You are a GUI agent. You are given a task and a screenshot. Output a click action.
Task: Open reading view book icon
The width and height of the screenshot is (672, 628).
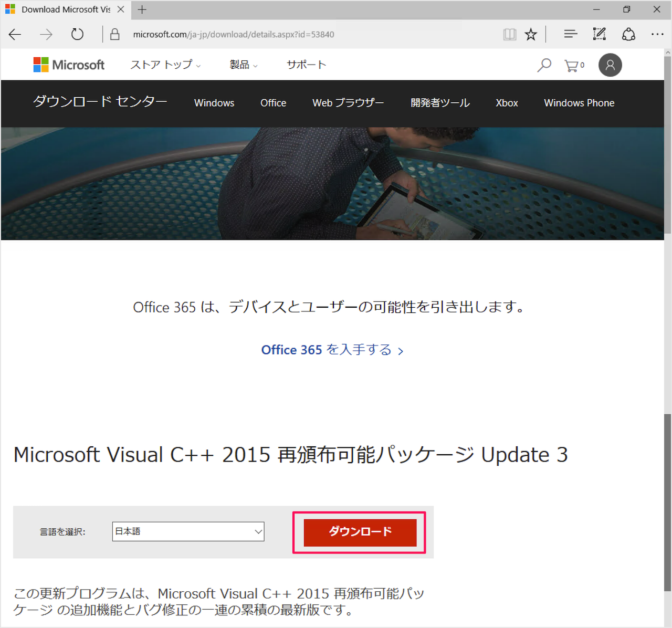point(509,35)
